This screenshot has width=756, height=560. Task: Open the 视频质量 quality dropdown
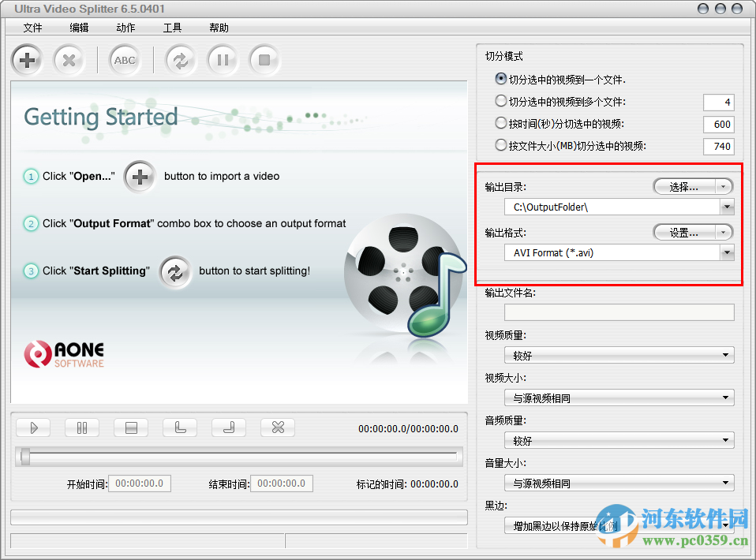[726, 355]
